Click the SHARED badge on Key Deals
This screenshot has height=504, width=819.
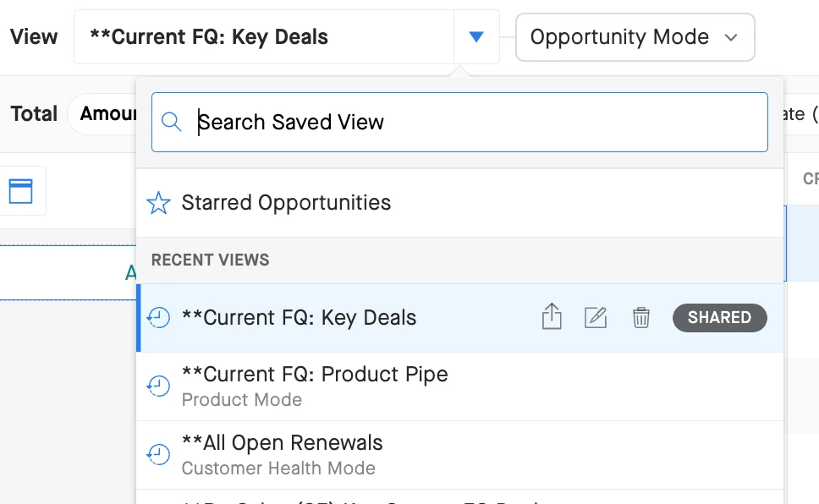(x=719, y=318)
